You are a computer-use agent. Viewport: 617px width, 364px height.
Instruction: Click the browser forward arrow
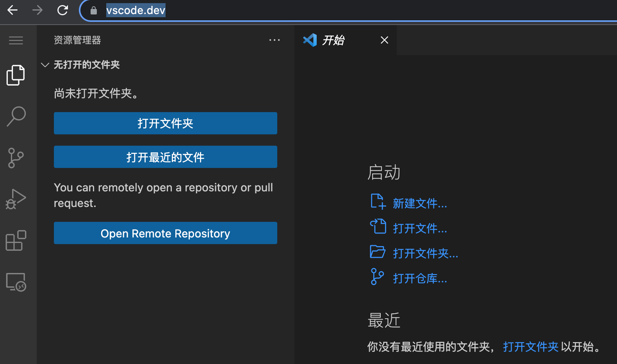pyautogui.click(x=37, y=10)
